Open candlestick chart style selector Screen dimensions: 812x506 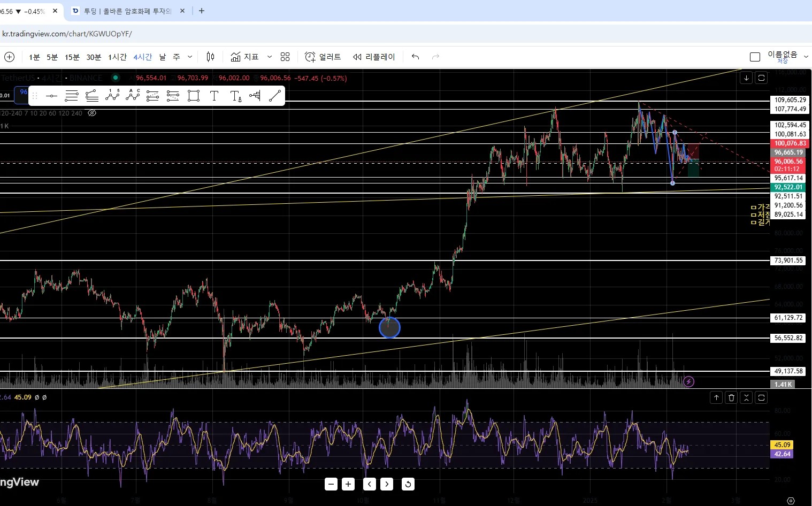click(211, 57)
